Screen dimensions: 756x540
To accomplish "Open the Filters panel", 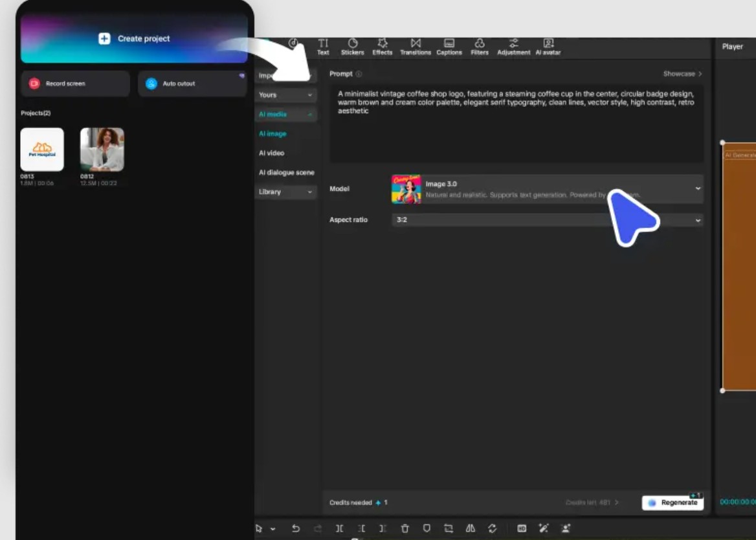I will [x=480, y=46].
